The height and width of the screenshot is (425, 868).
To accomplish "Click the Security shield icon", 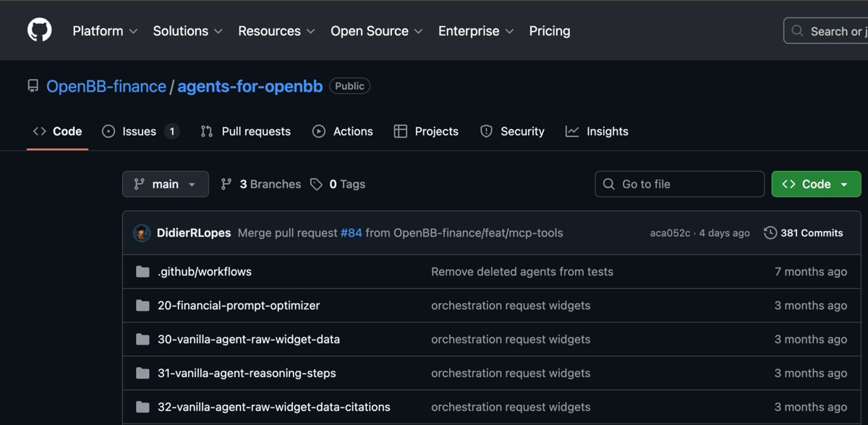I will (486, 132).
